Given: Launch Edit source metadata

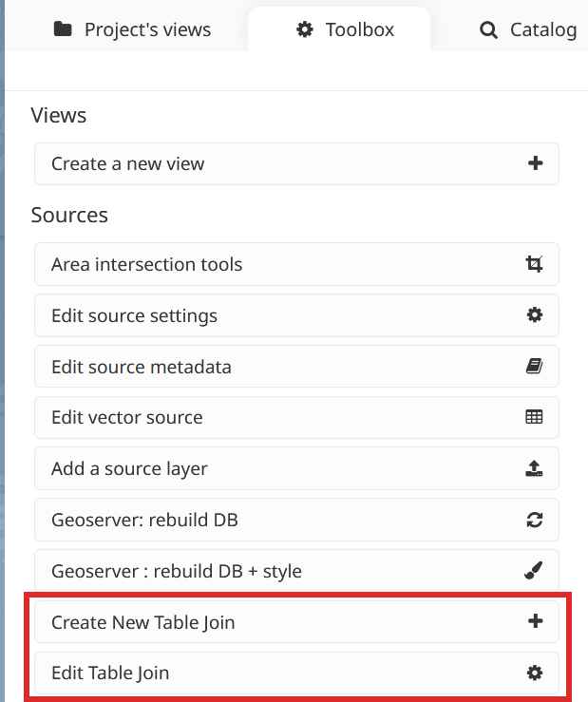Looking at the screenshot, I should (142, 367).
